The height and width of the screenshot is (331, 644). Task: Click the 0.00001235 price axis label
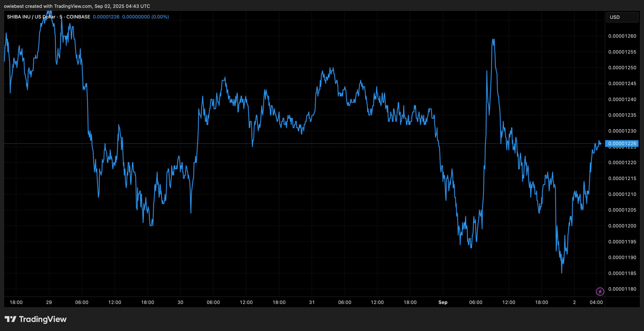coord(622,115)
